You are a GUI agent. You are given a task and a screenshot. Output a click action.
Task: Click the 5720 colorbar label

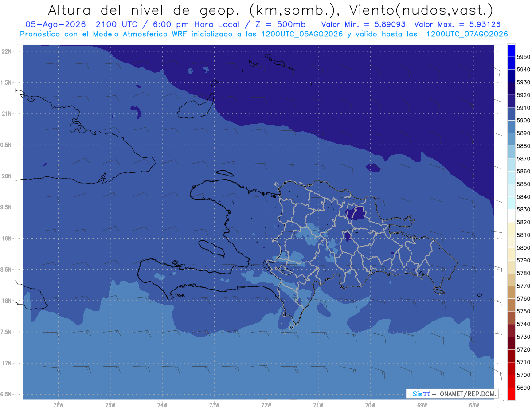[523, 349]
